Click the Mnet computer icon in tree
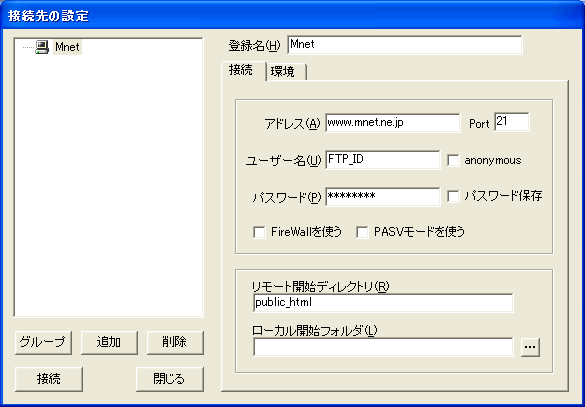The image size is (585, 407). (x=42, y=47)
